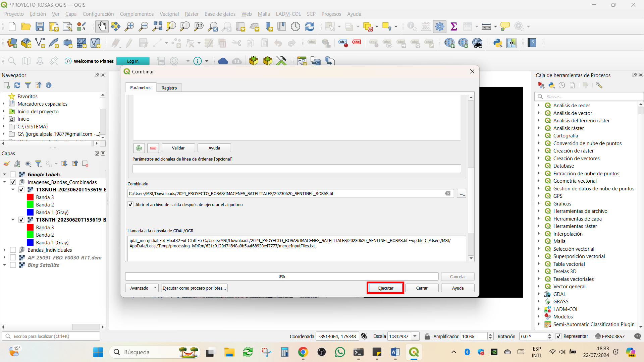This screenshot has height=362, width=644.
Task: Expand the Bandas_Individuales layer group
Action: 4,250
